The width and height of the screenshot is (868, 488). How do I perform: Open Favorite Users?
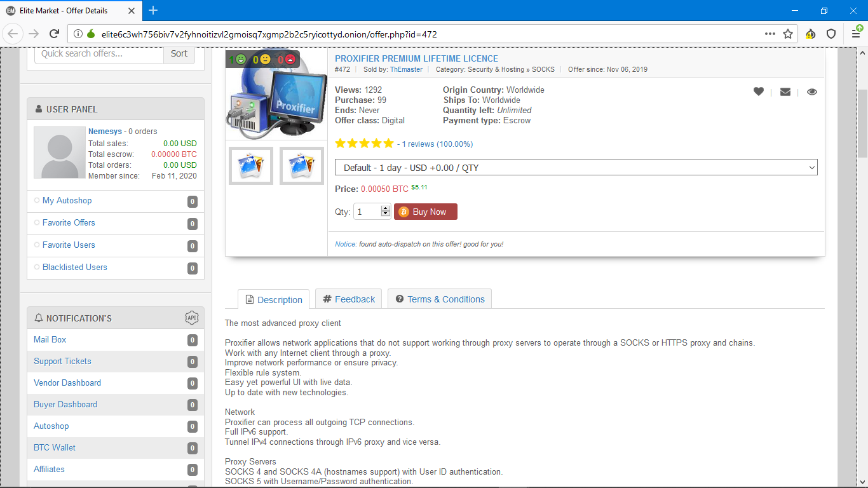(x=69, y=245)
